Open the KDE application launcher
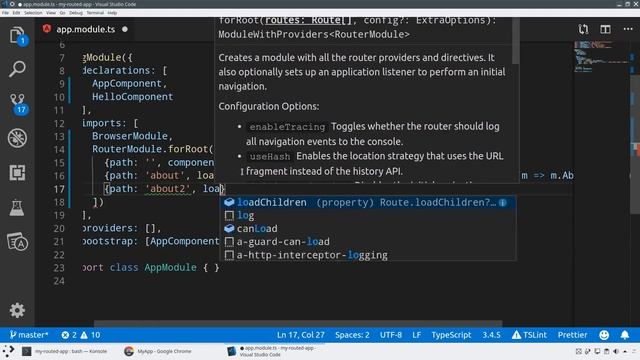The image size is (640, 360). pyautogui.click(x=8, y=351)
